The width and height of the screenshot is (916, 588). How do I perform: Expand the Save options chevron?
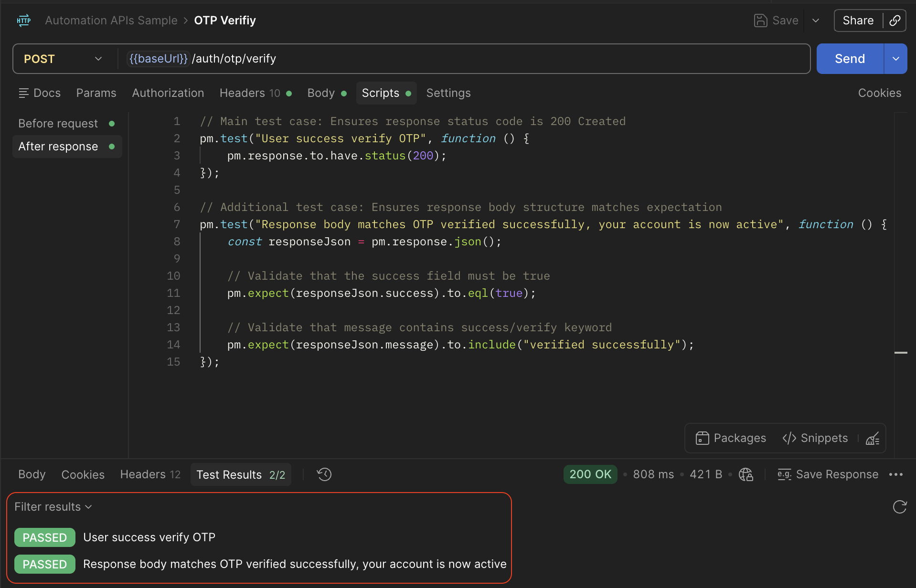click(816, 21)
